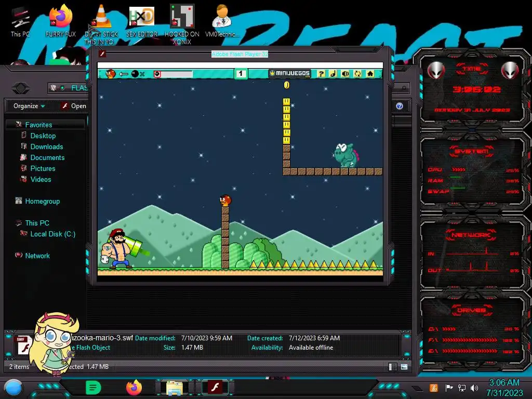The width and height of the screenshot is (532, 399).
Task: Click the Start orb button
Action: [14, 388]
